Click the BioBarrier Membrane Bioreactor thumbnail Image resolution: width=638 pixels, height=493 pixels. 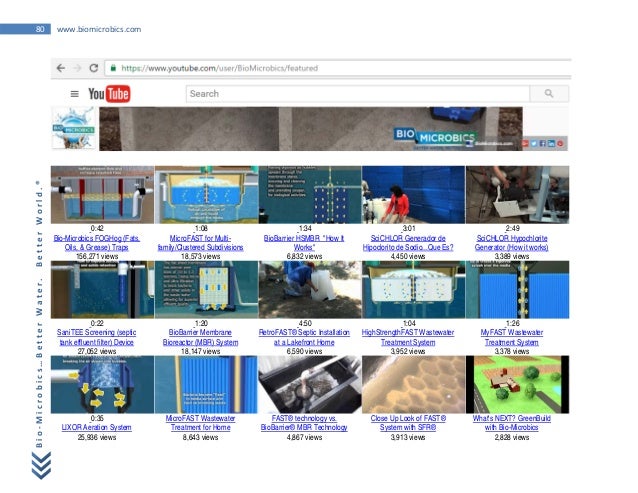[206, 290]
